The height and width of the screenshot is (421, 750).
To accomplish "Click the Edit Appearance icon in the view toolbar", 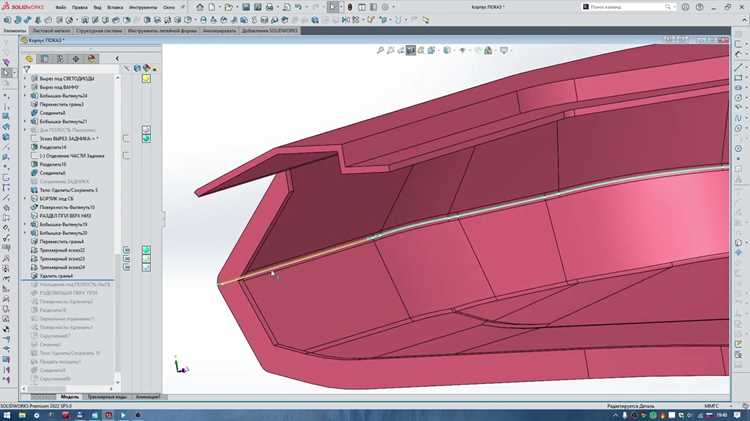I will coord(478,50).
